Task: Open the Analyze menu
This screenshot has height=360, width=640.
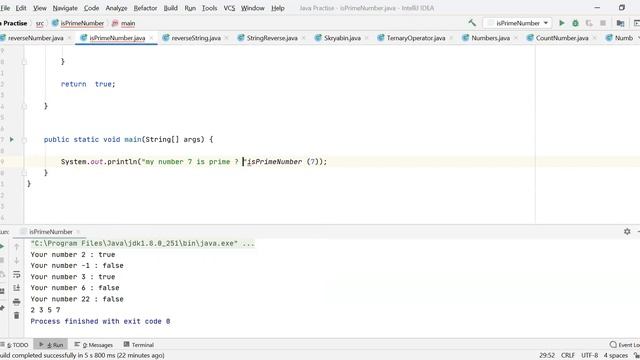Action: 116,8
